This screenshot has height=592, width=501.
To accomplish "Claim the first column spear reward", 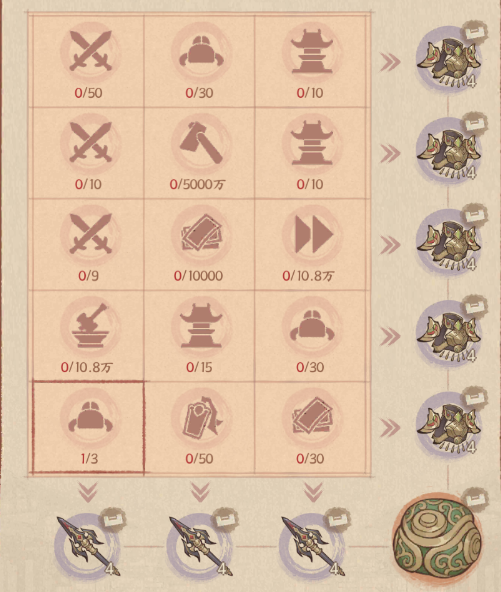I will (x=88, y=546).
